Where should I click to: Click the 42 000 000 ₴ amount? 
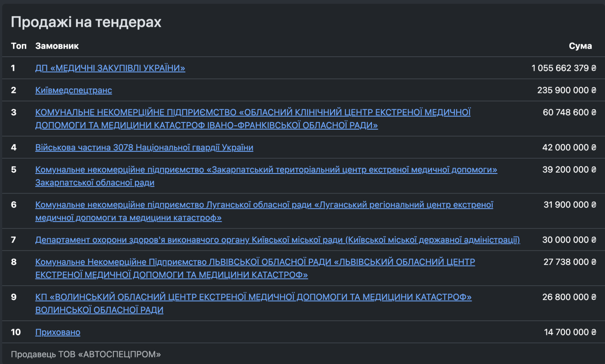(x=569, y=147)
